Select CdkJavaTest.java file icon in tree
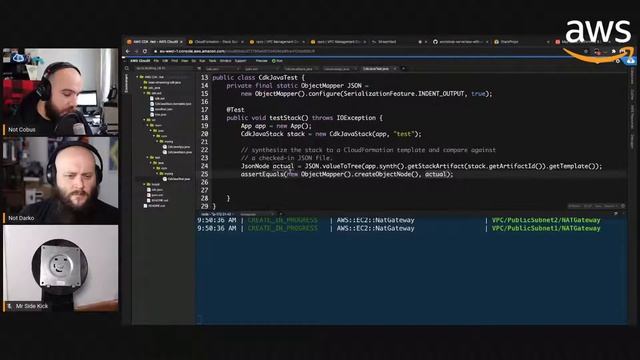640x360 pixels. click(165, 179)
